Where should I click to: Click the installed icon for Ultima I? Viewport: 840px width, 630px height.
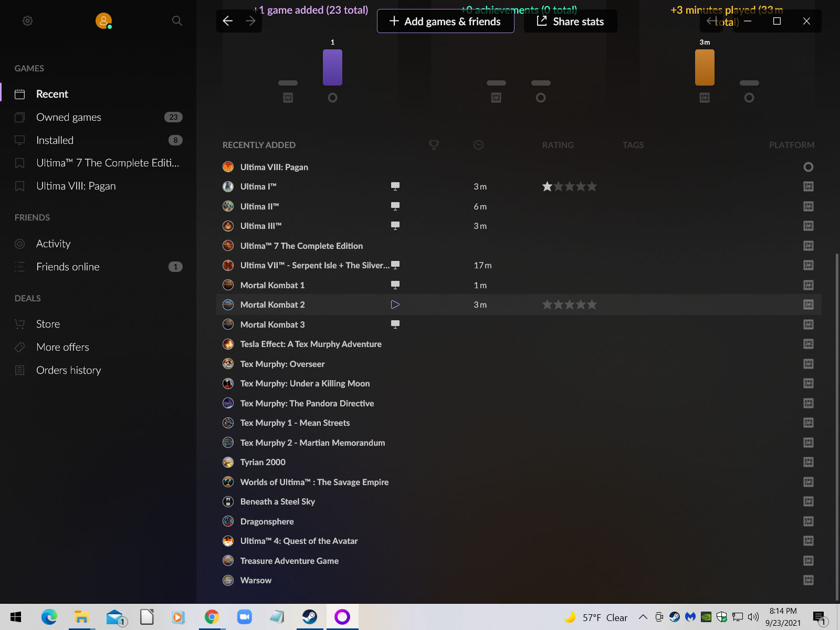pyautogui.click(x=395, y=186)
